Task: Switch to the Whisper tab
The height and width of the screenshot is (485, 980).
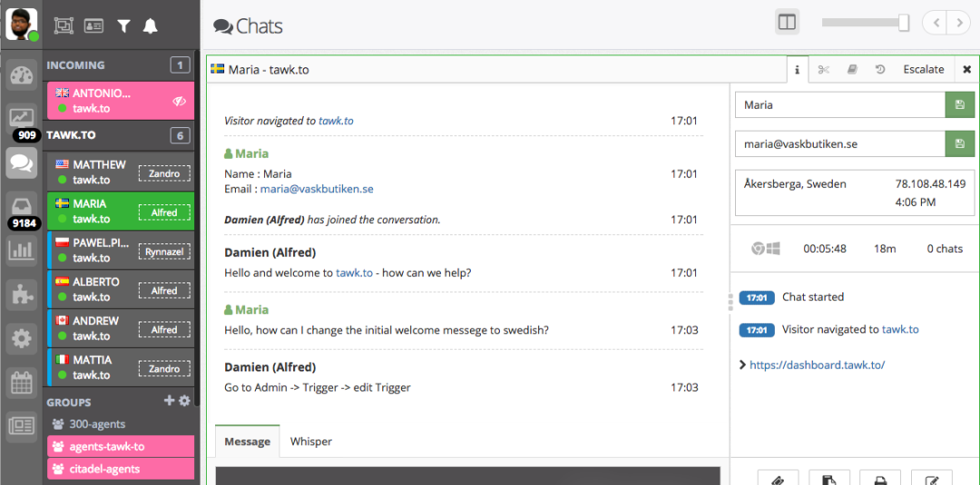Action: pyautogui.click(x=310, y=441)
